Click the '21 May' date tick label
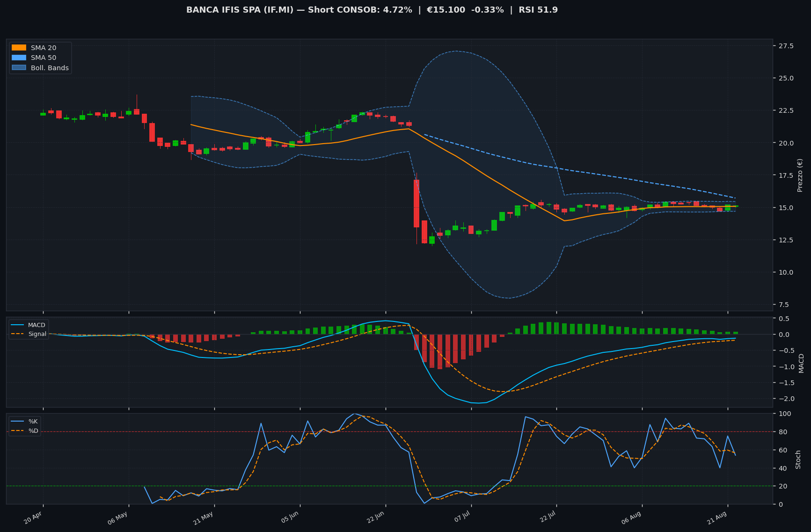Screen dimensions: 811x532 tap(204, 518)
